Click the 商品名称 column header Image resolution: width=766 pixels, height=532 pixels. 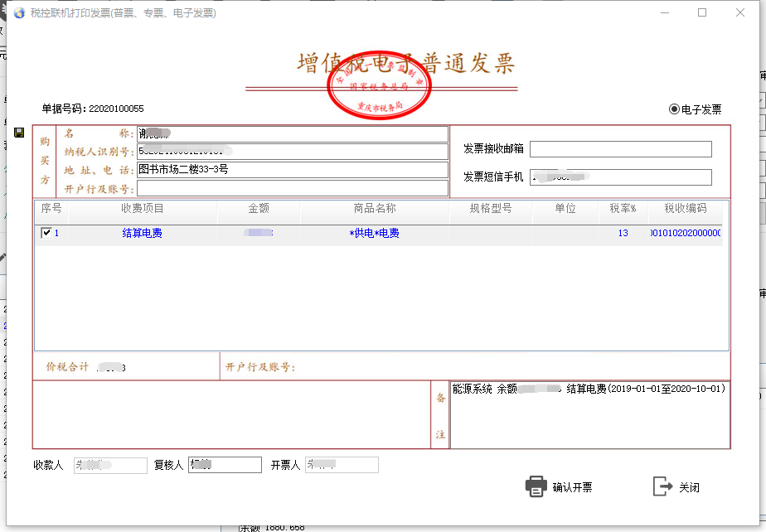click(375, 209)
